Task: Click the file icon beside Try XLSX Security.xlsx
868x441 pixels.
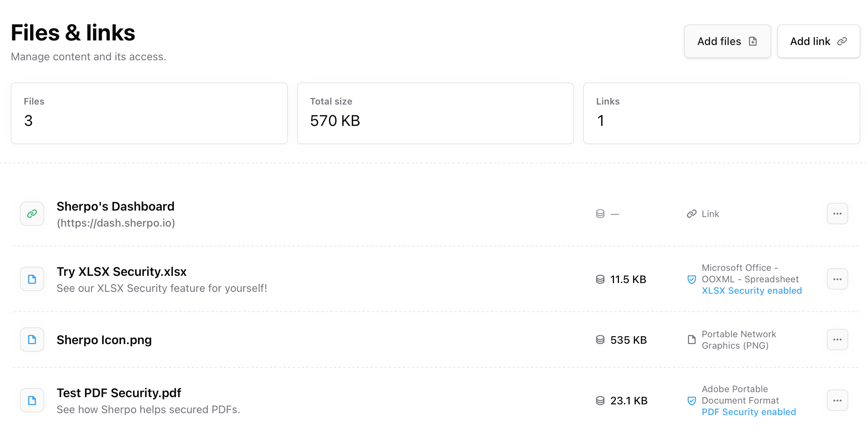Action: tap(32, 279)
